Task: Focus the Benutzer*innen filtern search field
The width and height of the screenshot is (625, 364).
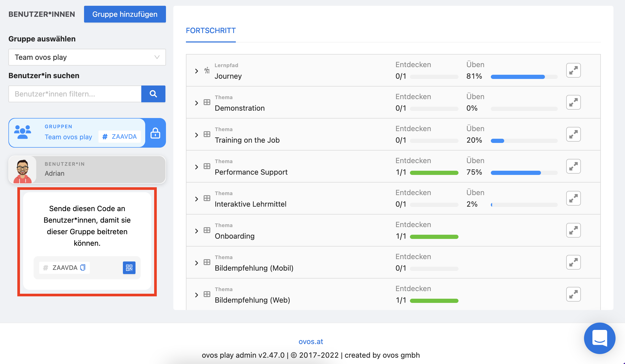Action: (x=75, y=94)
